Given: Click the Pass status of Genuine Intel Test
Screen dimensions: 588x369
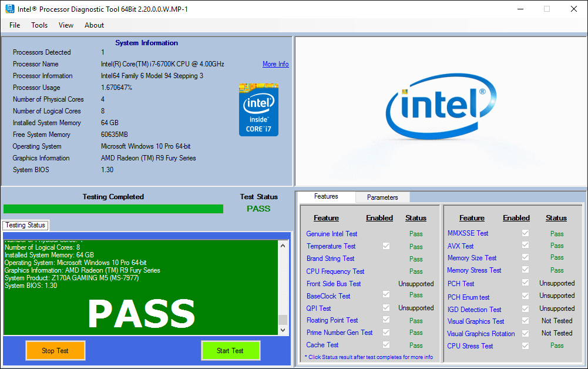Looking at the screenshot, I should [x=416, y=234].
